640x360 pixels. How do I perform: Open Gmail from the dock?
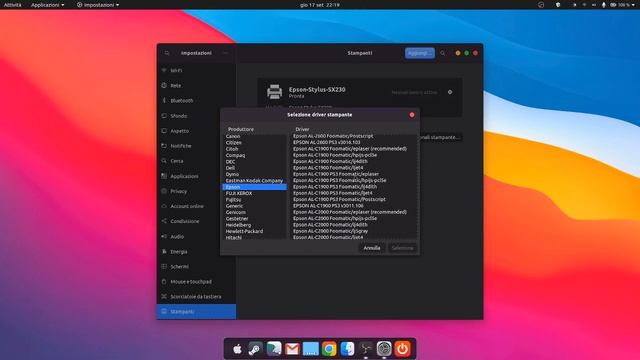point(292,349)
